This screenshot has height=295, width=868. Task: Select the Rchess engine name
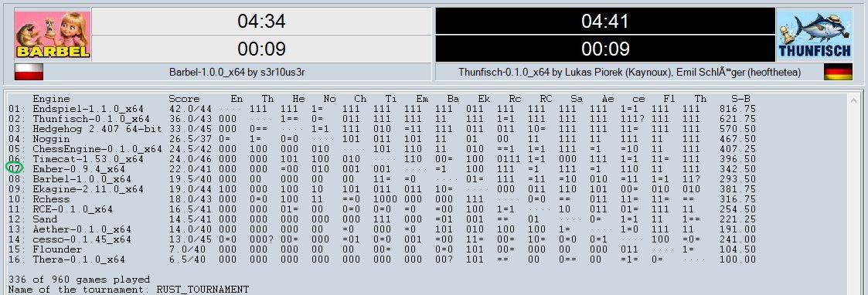(x=52, y=199)
